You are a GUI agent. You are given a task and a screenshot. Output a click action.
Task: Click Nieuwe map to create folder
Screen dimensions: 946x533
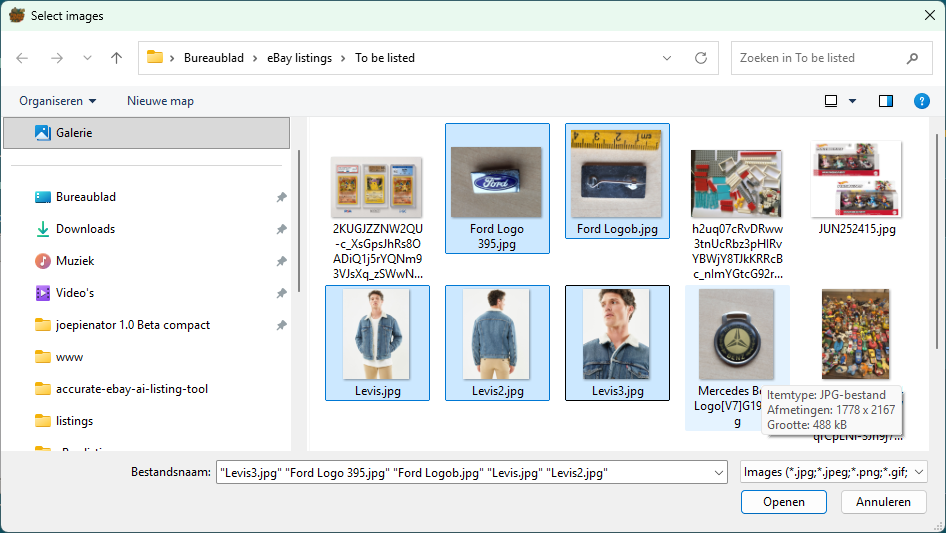pos(160,101)
